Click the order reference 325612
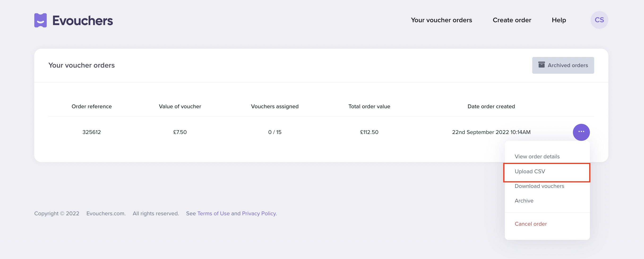 click(x=91, y=132)
